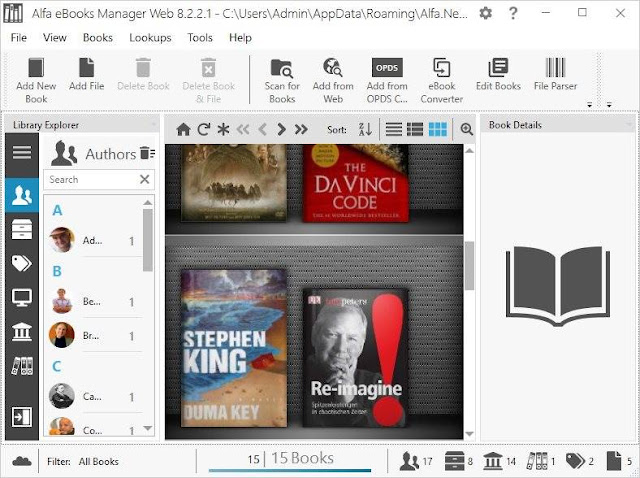
Task: Open the hamburger menu in Library Explorer
Action: pyautogui.click(x=22, y=153)
